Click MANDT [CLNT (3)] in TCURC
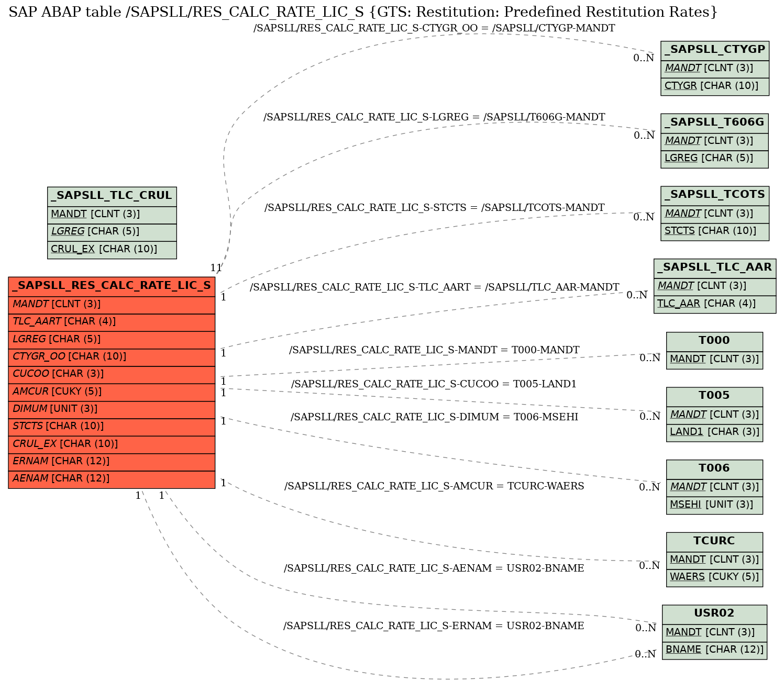 [x=714, y=560]
